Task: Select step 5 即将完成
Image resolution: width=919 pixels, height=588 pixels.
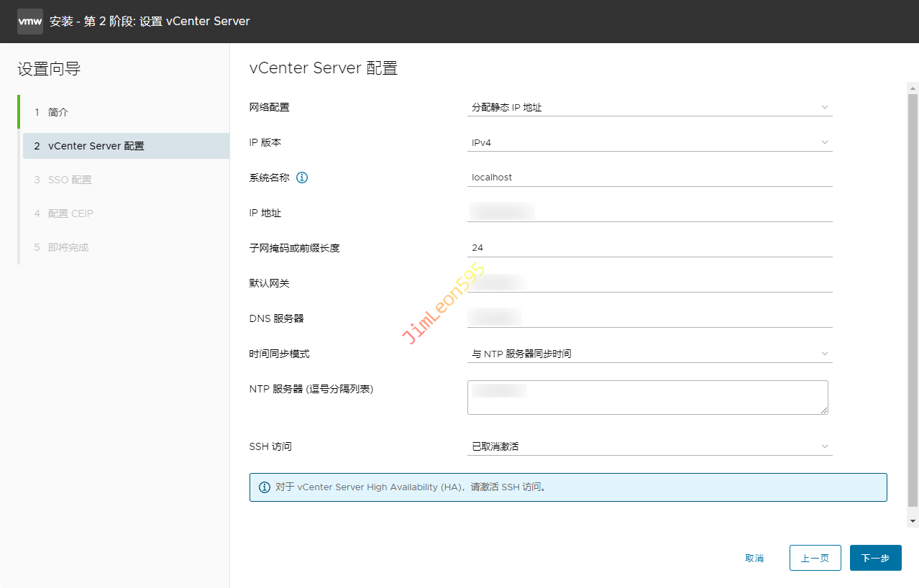Action: [x=68, y=247]
